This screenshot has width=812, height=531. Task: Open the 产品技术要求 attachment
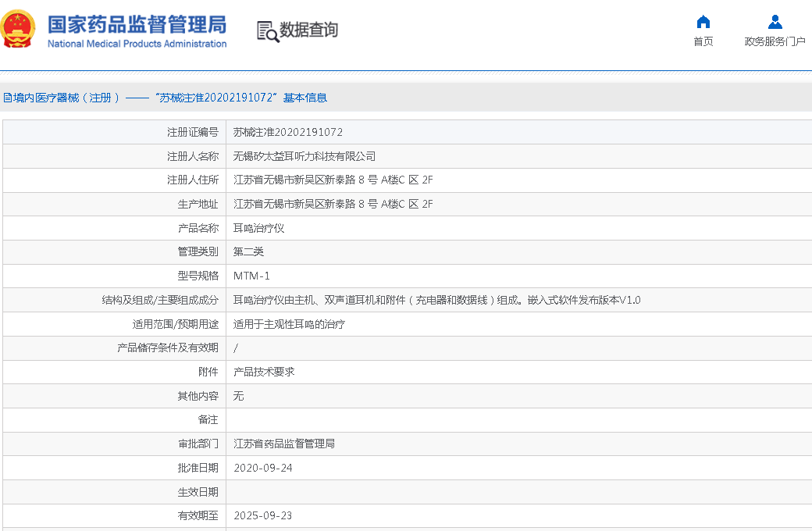click(x=264, y=372)
